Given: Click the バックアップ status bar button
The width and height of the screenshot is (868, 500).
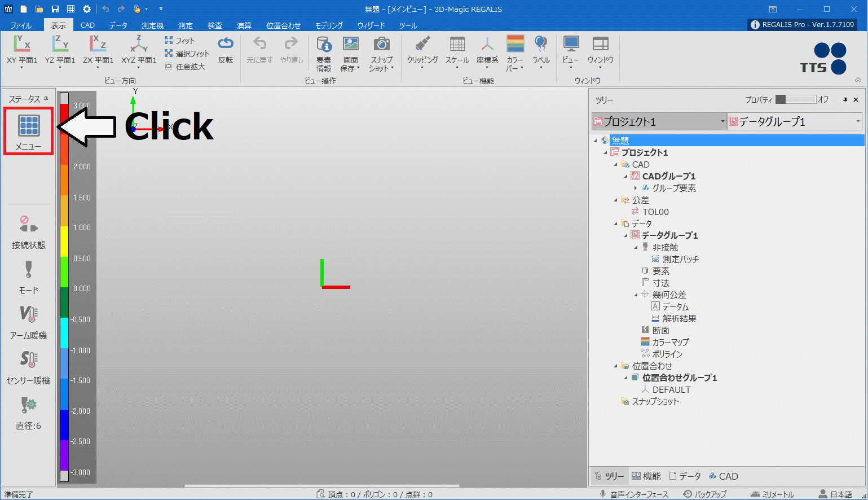Looking at the screenshot, I should pos(705,494).
